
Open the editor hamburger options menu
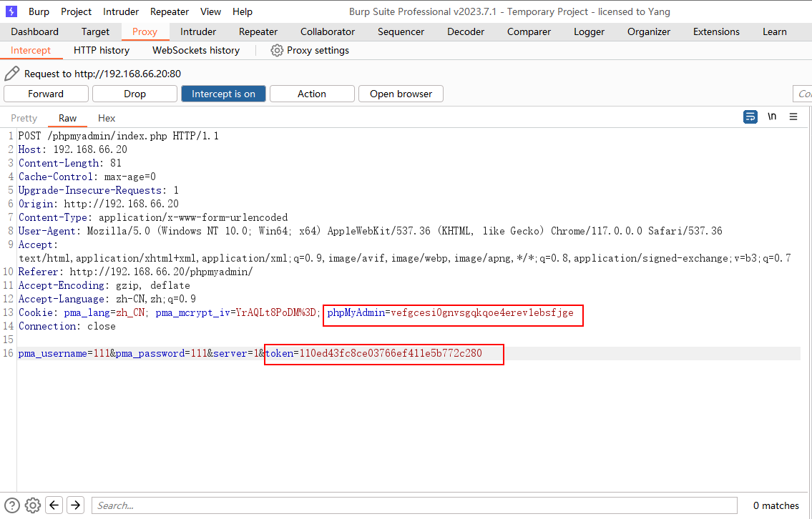pyautogui.click(x=793, y=117)
